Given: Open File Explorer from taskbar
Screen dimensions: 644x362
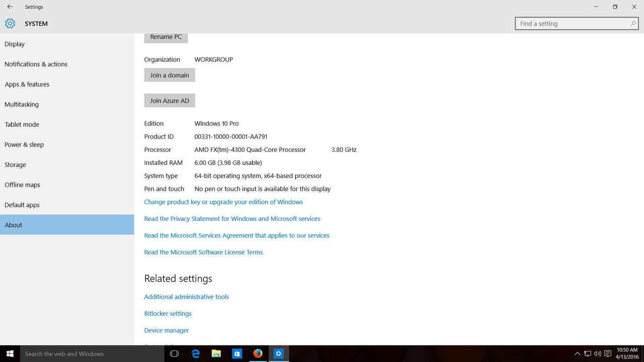Looking at the screenshot, I should tap(216, 353).
